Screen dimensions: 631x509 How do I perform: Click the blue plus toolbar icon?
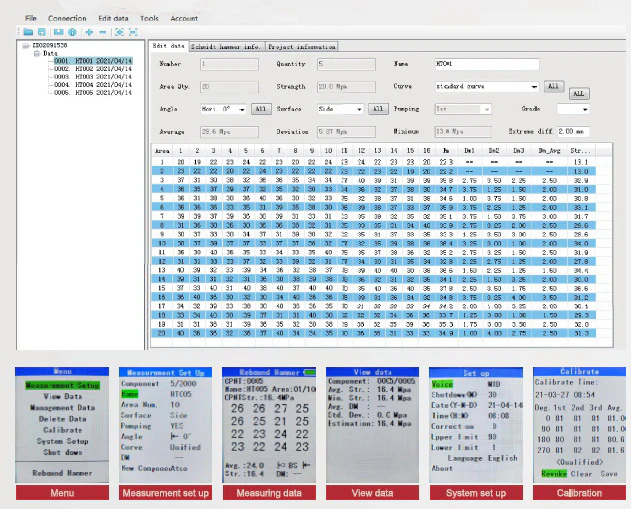(88, 32)
